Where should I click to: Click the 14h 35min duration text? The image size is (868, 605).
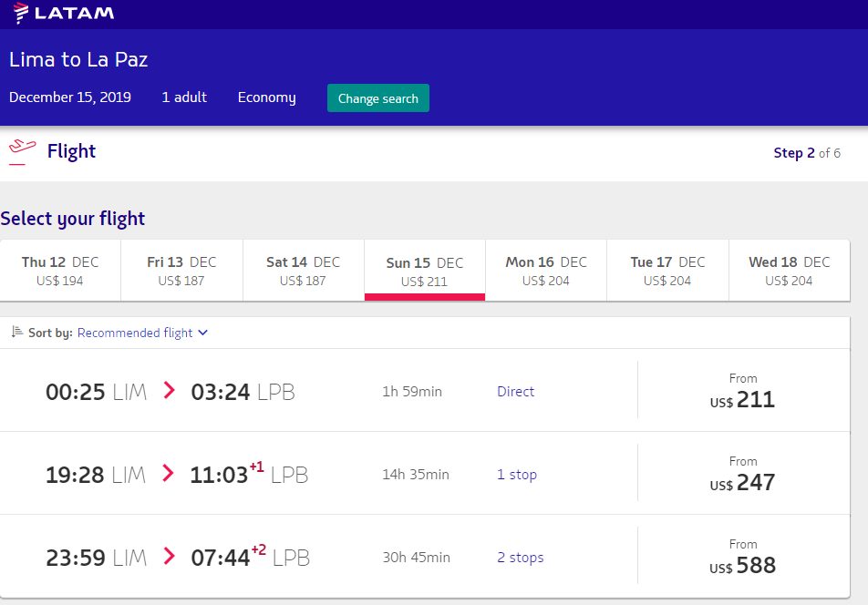(x=415, y=475)
